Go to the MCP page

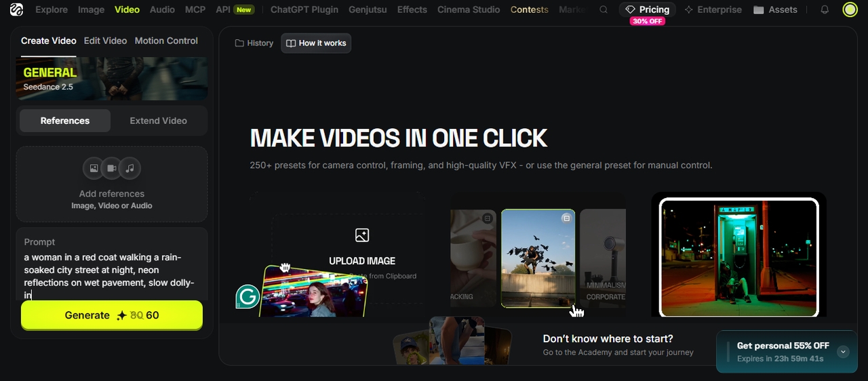(195, 9)
